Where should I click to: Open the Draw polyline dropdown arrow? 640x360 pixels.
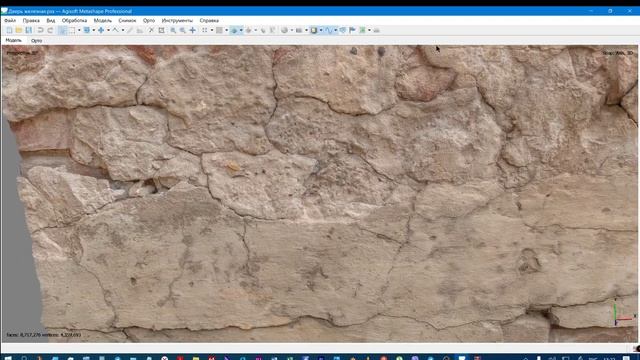pyautogui.click(x=123, y=30)
